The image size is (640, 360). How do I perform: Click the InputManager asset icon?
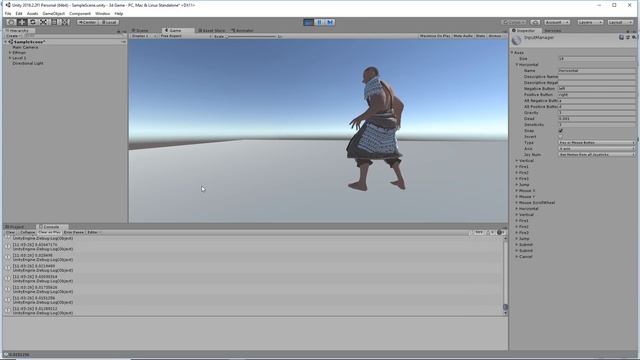(x=517, y=40)
